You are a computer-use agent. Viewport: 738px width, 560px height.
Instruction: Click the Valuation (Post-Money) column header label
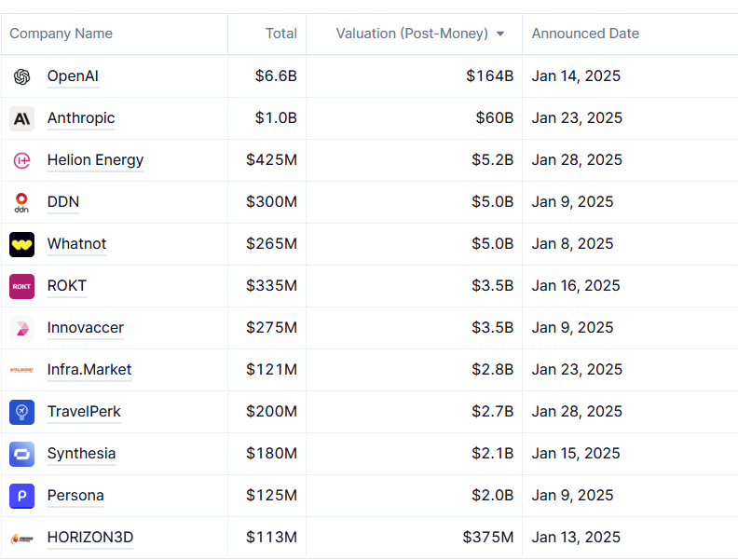tap(412, 34)
